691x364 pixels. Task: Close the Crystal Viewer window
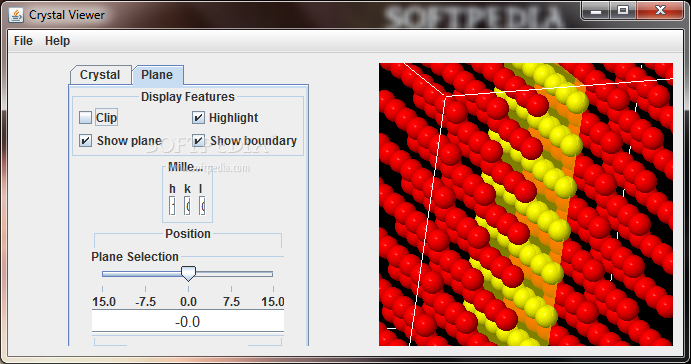pos(660,11)
